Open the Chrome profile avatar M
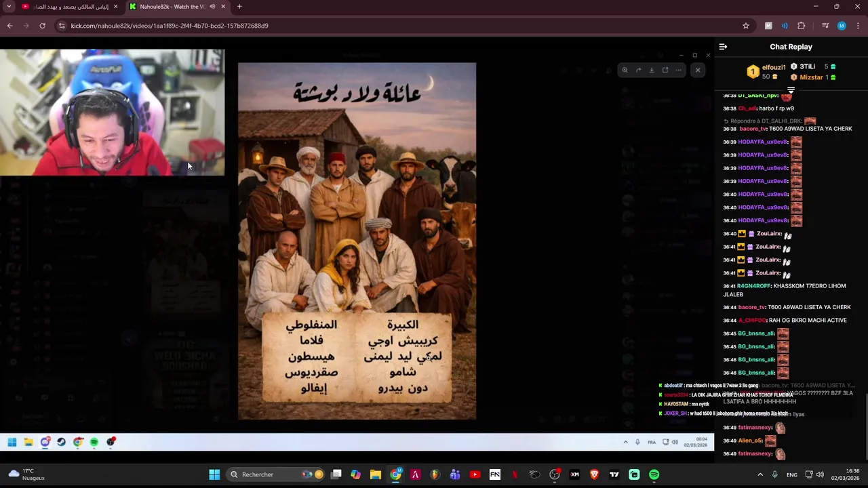868x488 pixels. [842, 26]
